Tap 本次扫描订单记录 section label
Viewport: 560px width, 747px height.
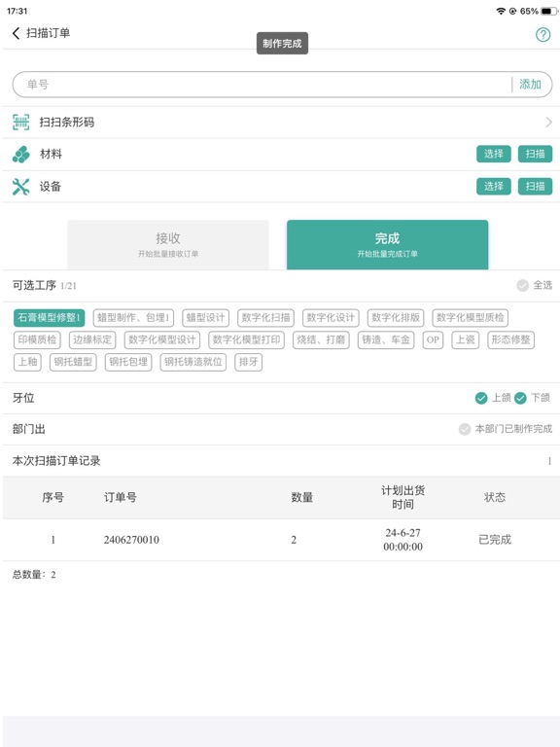coord(56,461)
